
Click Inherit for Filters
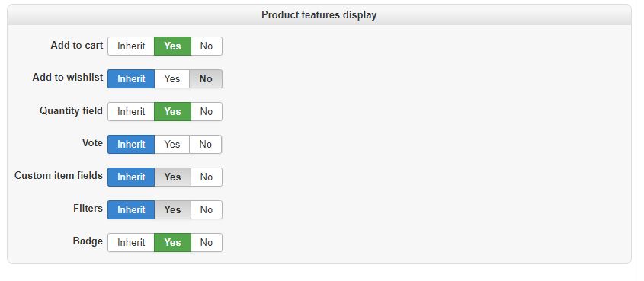click(131, 210)
